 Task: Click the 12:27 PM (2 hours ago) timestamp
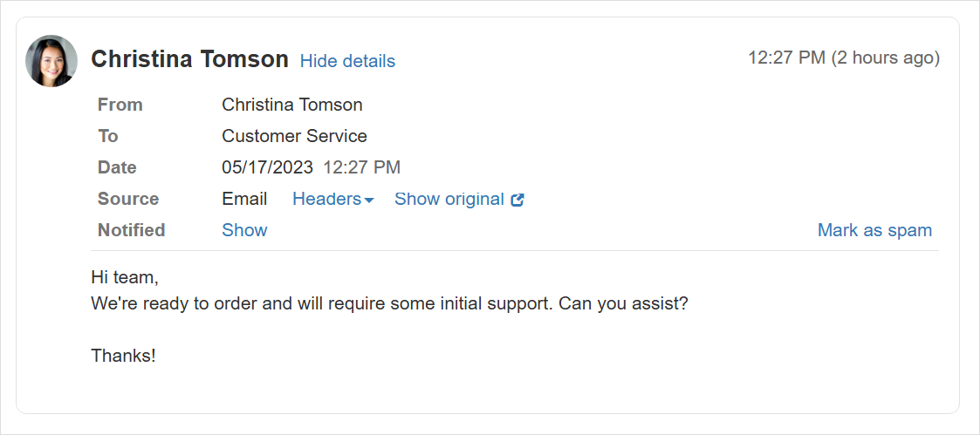click(843, 58)
